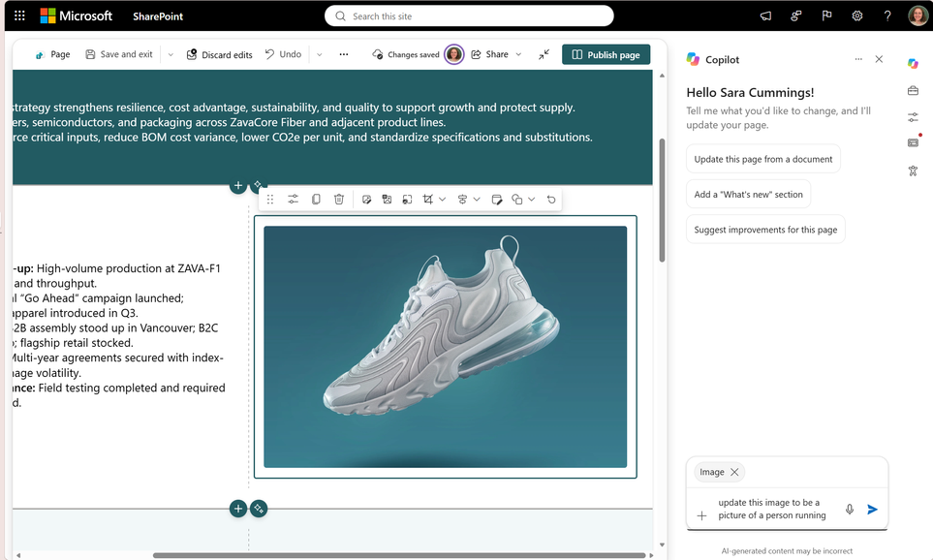The image size is (933, 560).
Task: Expand the Share dropdown chevron
Action: [518, 54]
